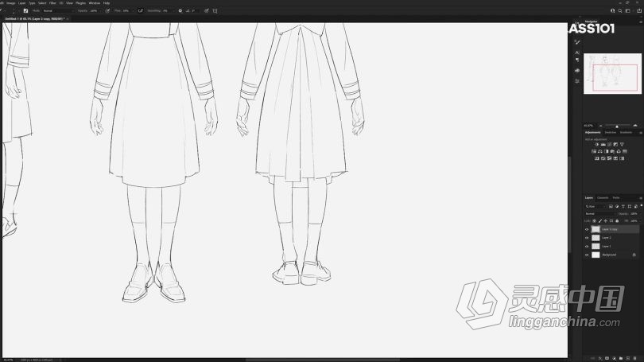Image resolution: width=644 pixels, height=362 pixels.
Task: Zoom out button in Navigator
Action: (x=600, y=126)
